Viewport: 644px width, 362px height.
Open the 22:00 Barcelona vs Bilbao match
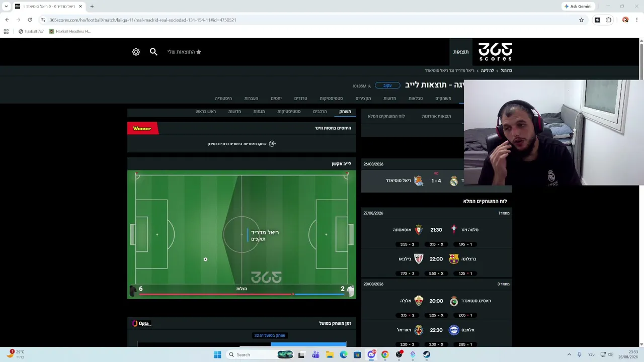coord(436,259)
